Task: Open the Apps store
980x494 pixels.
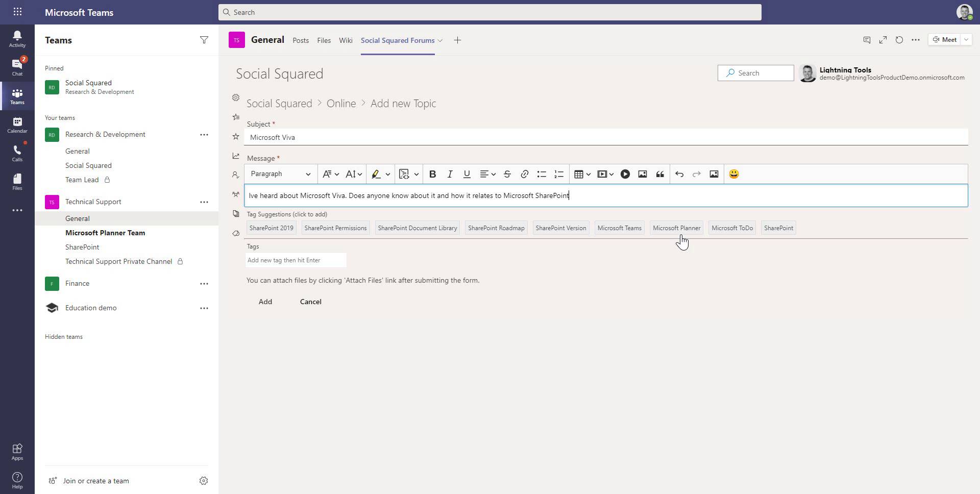Action: (17, 452)
